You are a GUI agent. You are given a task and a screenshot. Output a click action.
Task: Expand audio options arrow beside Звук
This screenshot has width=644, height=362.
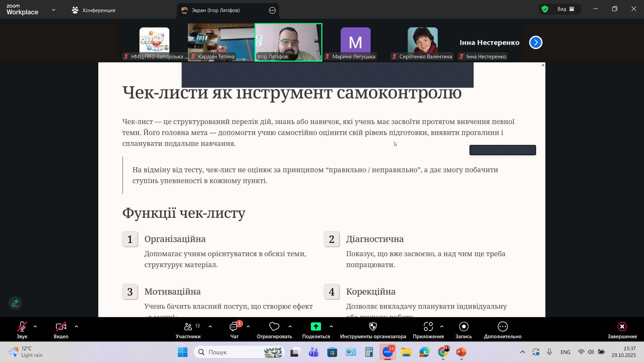pyautogui.click(x=35, y=326)
